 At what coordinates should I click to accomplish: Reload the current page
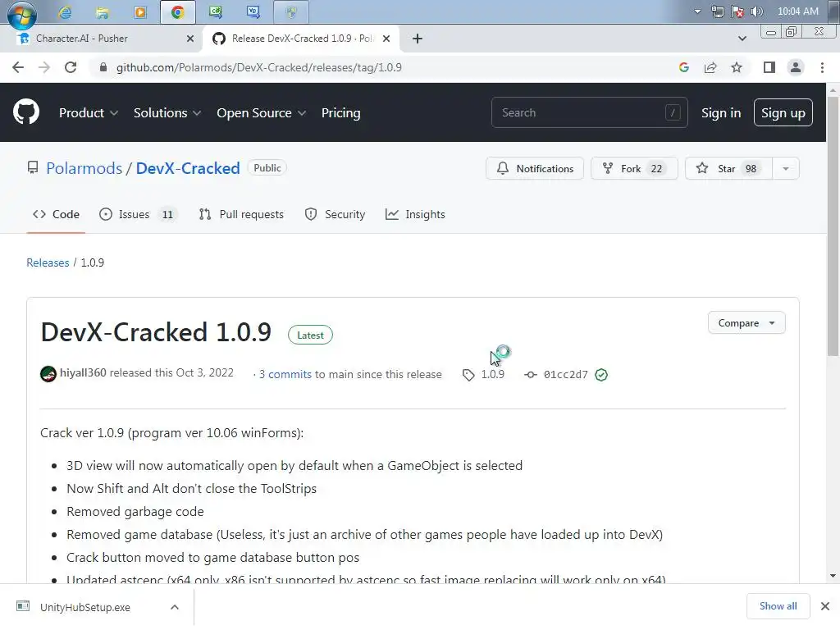click(x=71, y=67)
